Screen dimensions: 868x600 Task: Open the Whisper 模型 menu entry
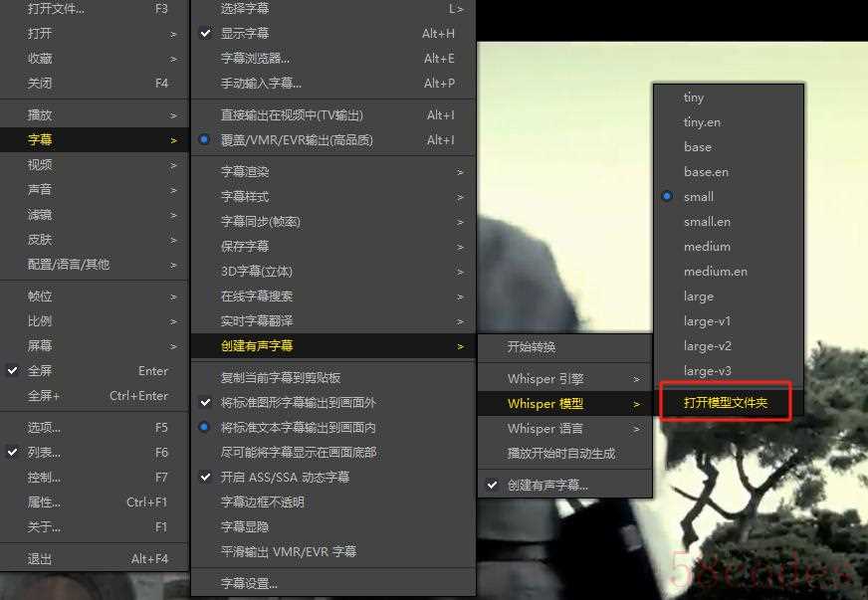(x=564, y=404)
